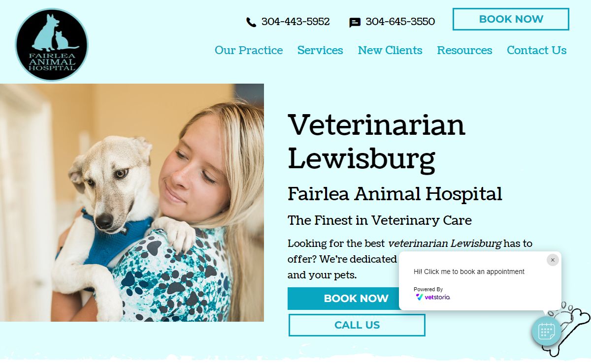The height and width of the screenshot is (364, 591).
Task: Open the calendar booking widget icon
Action: click(547, 331)
